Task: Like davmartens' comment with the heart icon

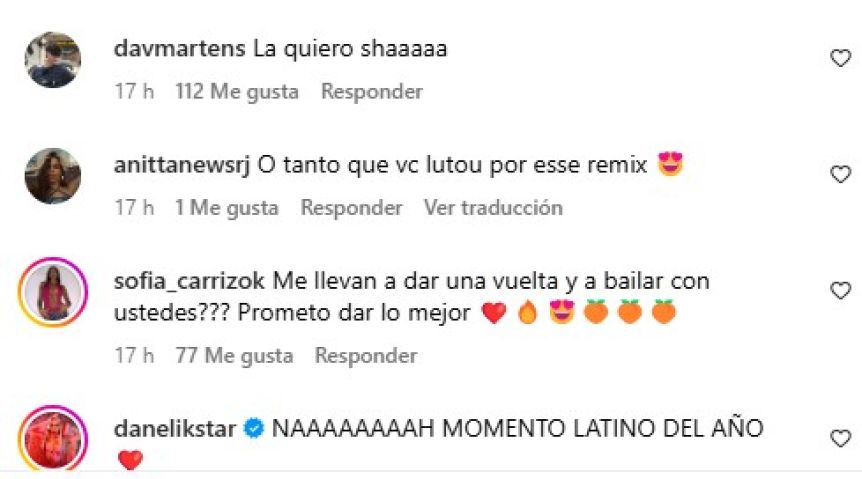Action: [840, 58]
